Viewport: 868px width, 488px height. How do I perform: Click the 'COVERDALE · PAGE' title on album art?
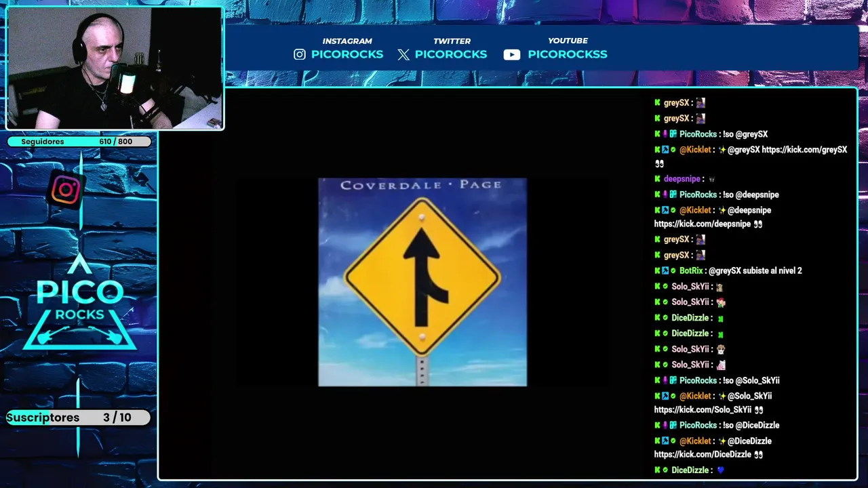pos(421,184)
